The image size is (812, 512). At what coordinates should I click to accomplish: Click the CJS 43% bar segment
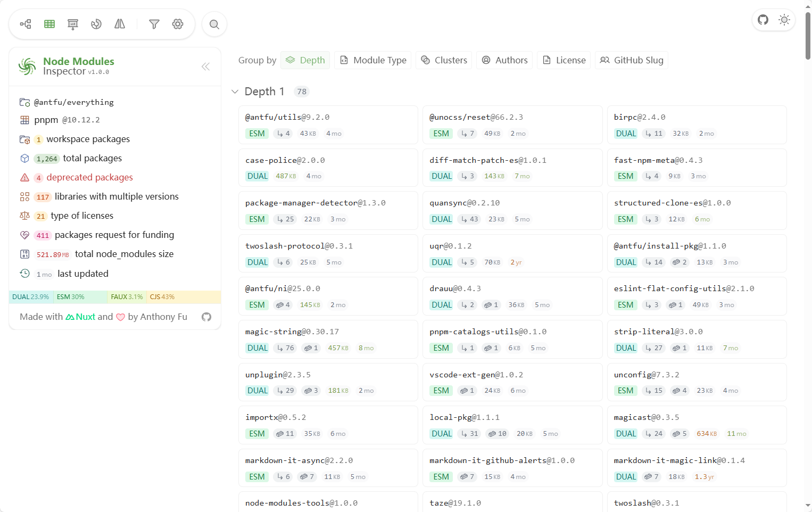click(184, 297)
